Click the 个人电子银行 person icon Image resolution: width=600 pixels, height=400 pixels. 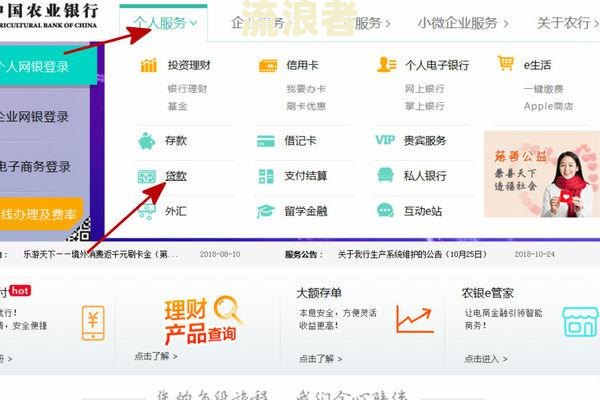[x=386, y=65]
